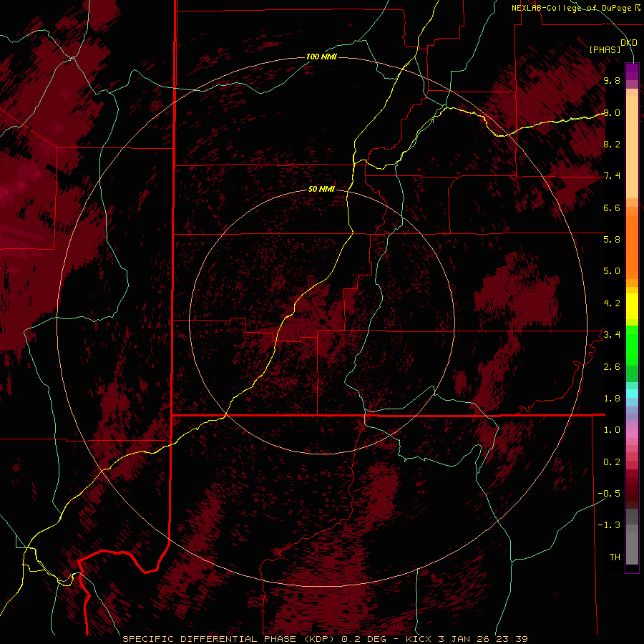Click the 4.2 scale value
Viewport: 644px width, 644px height.
click(x=612, y=303)
